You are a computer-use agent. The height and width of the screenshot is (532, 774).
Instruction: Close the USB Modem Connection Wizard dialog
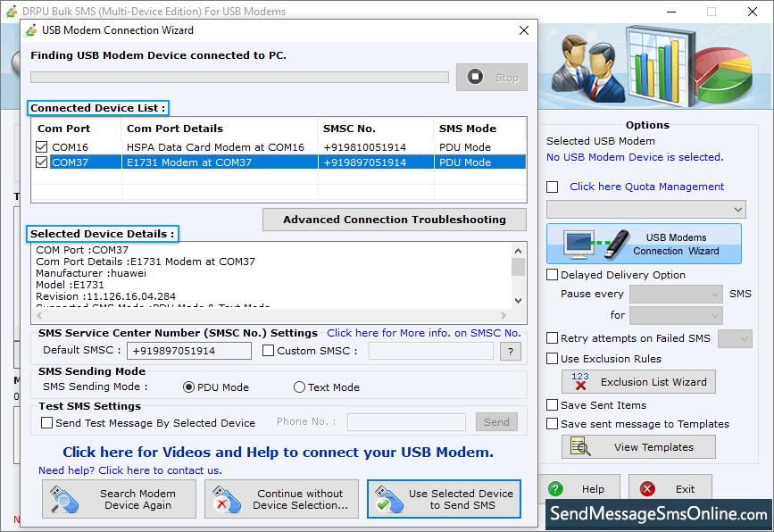(x=524, y=30)
